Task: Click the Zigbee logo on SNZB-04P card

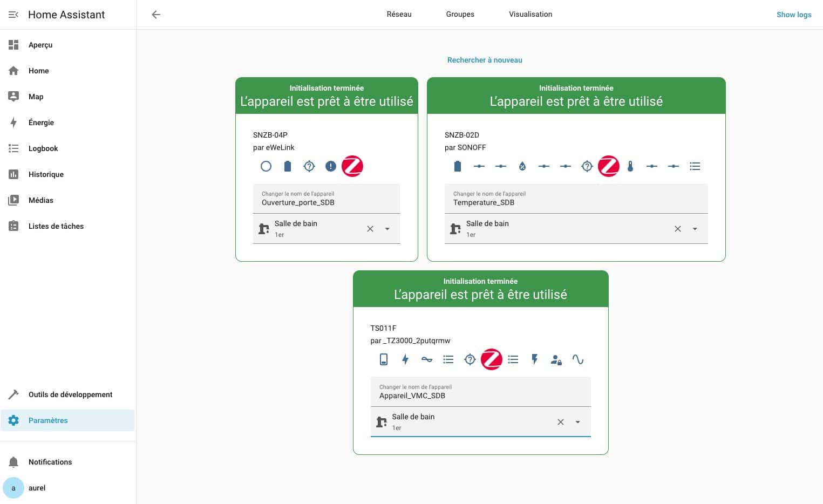Action: (352, 166)
